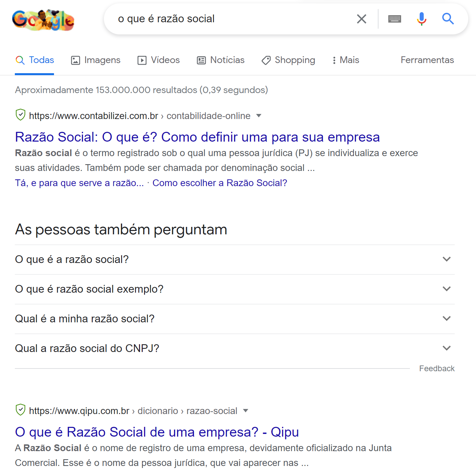Click the shield icon beside contabilizei.com.br
The image size is (476, 470).
[x=20, y=115]
